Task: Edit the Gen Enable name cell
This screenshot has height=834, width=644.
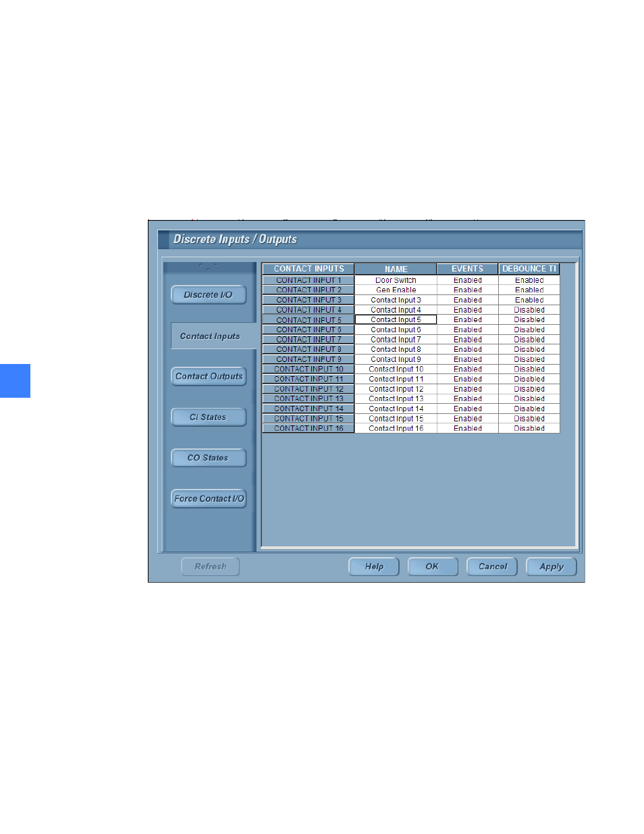Action: pyautogui.click(x=396, y=290)
